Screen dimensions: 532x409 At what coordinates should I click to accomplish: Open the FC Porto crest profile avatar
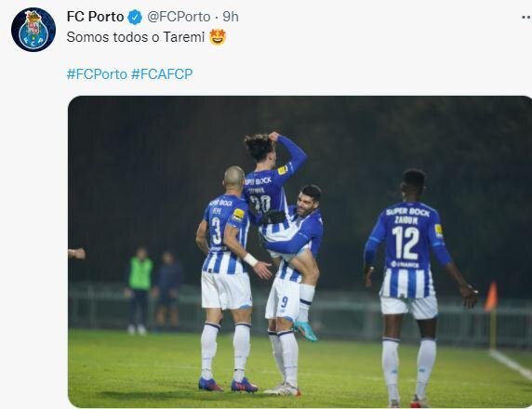coord(33,30)
